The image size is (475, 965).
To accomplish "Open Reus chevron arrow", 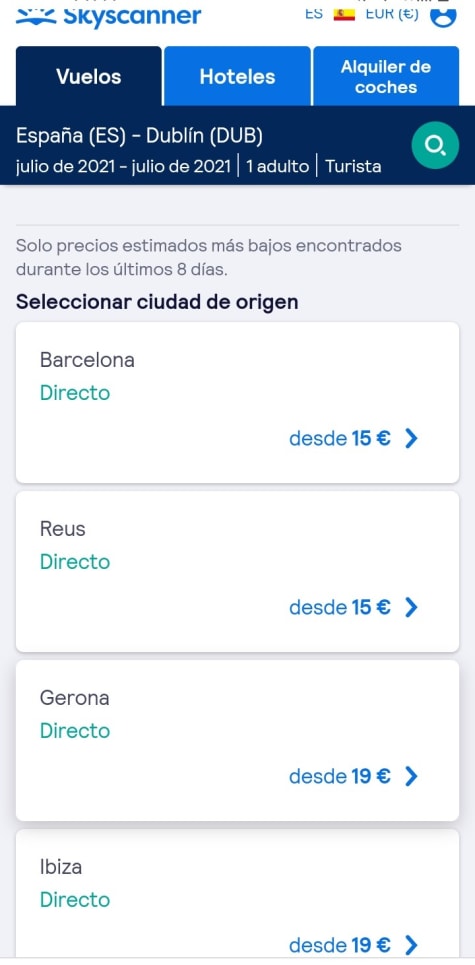I will [411, 607].
